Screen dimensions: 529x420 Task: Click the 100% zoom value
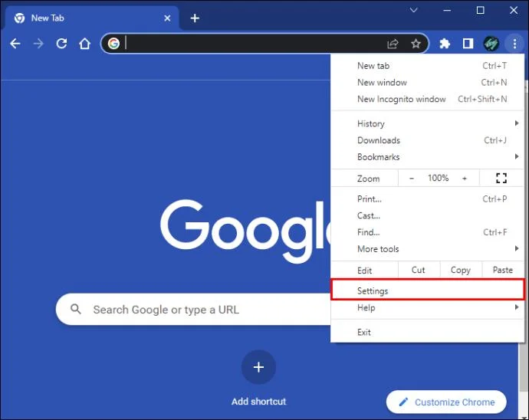coord(439,178)
